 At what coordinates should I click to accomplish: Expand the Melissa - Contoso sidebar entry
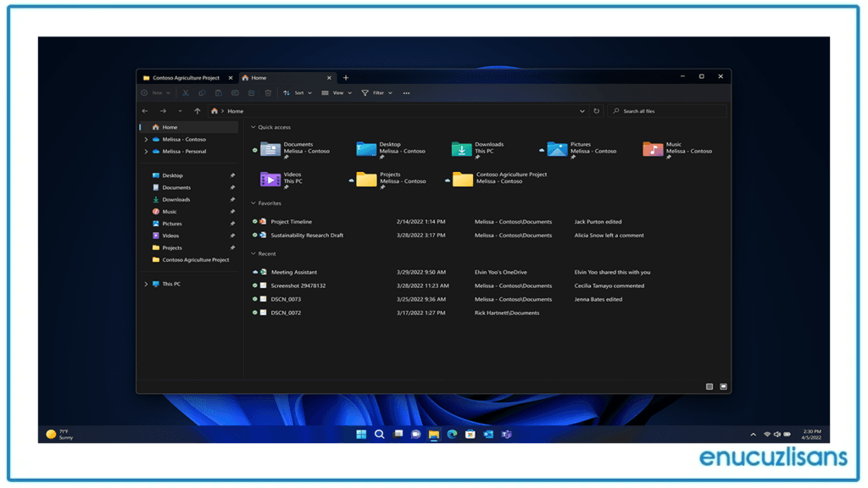[x=145, y=139]
